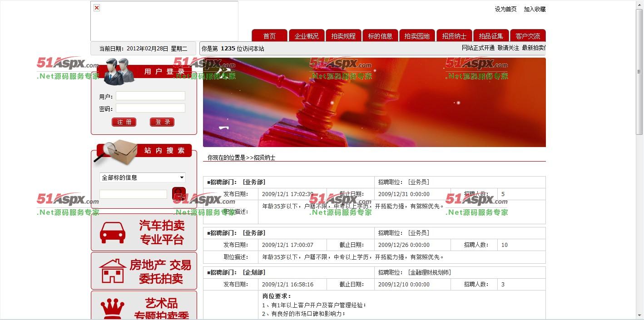Click recruit count 3 in 企划部 listing
The width and height of the screenshot is (644, 320).
tap(503, 284)
